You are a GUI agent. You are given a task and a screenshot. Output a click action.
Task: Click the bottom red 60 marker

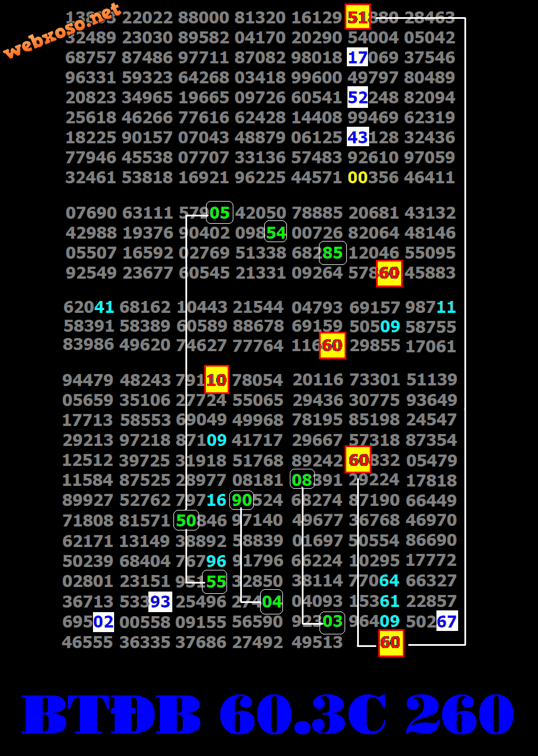pyautogui.click(x=391, y=642)
